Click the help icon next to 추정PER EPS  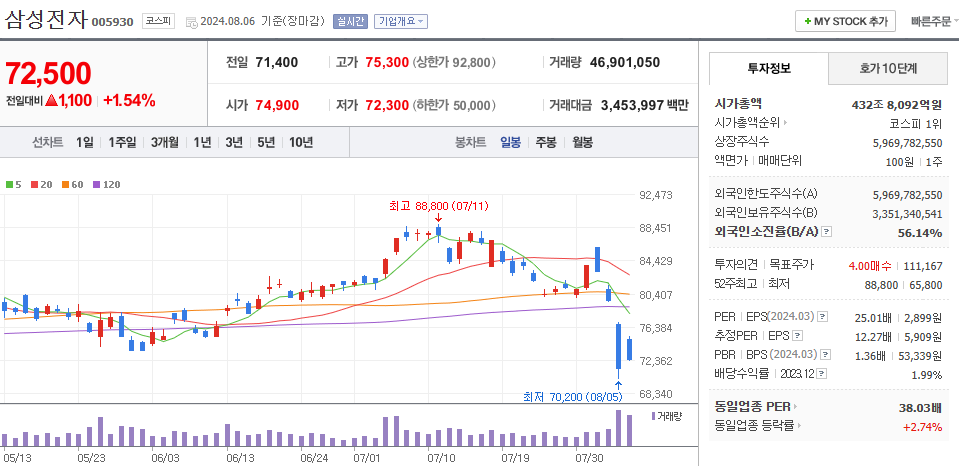[797, 336]
